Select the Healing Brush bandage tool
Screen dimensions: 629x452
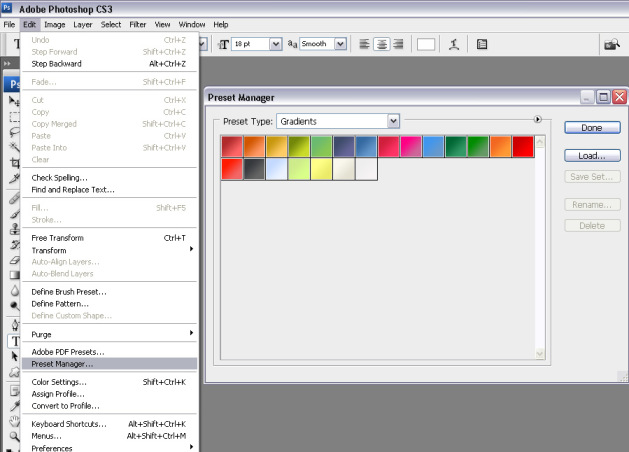(x=14, y=199)
